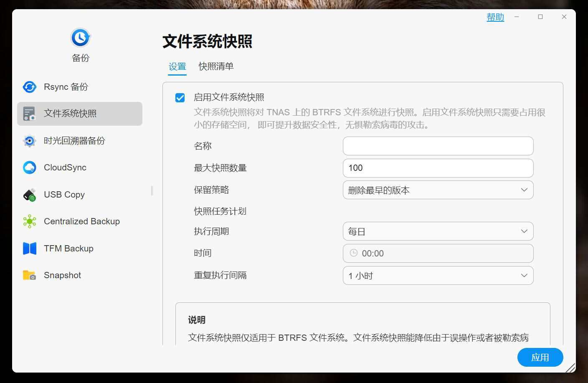Switch to the 快照清单 tab
This screenshot has height=383, width=588.
[x=216, y=66]
